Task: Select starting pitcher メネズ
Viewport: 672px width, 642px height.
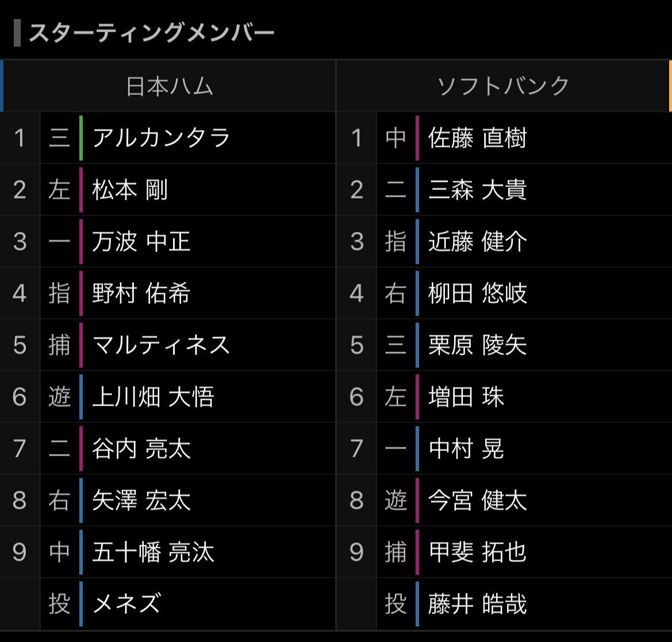Action: (127, 604)
